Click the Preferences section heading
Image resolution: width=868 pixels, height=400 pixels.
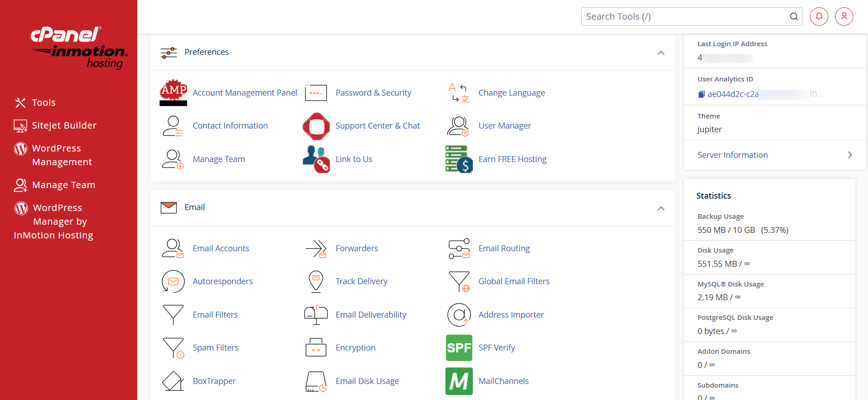coord(207,52)
